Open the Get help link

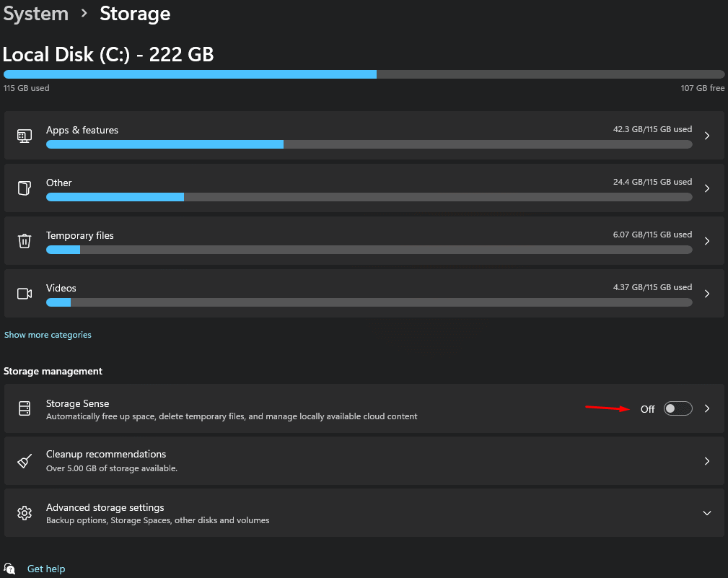click(46, 569)
